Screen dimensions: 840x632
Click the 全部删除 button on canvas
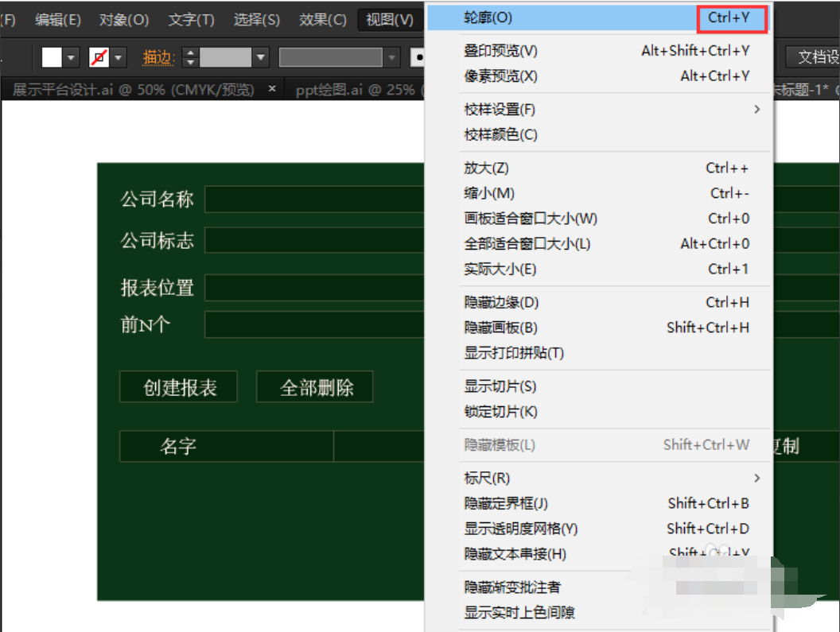(x=316, y=387)
